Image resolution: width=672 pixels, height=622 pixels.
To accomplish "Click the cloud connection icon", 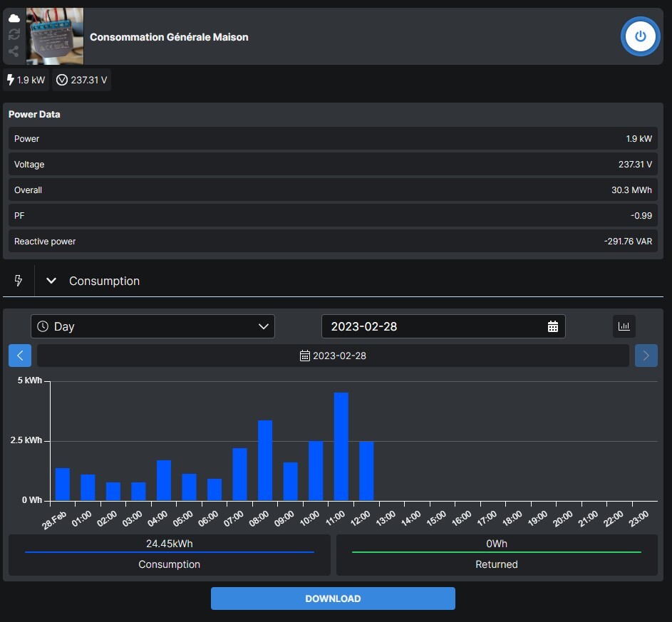I will tap(14, 19).
